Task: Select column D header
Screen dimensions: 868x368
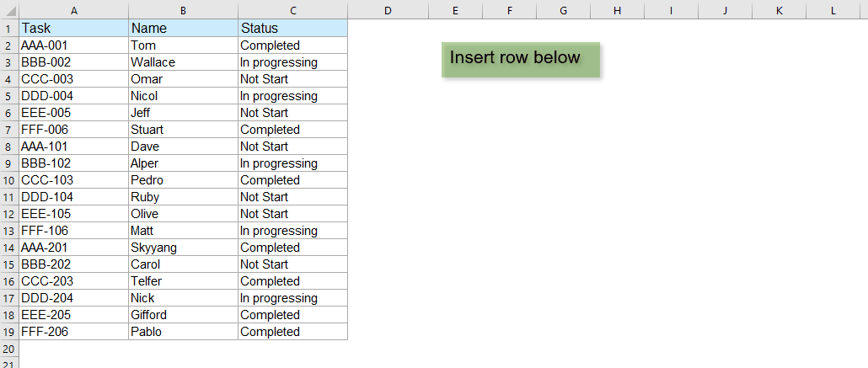Action: coord(388,10)
